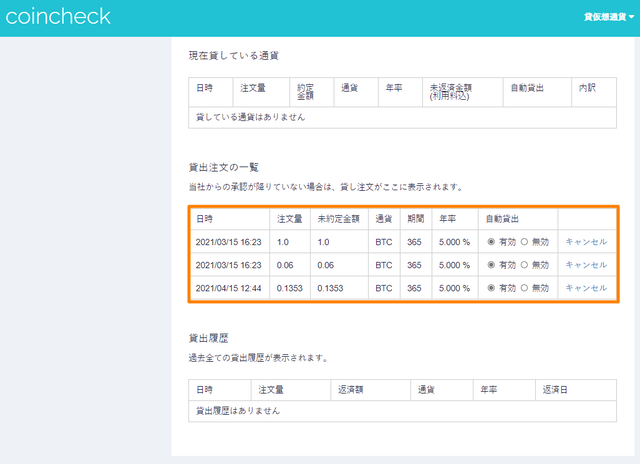Click the 内訳 column header
The height and width of the screenshot is (464, 640).
(x=587, y=88)
